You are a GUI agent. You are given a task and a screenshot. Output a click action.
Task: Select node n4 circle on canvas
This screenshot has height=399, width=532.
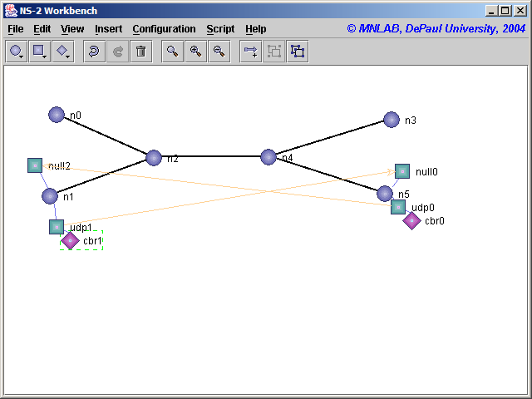(268, 157)
